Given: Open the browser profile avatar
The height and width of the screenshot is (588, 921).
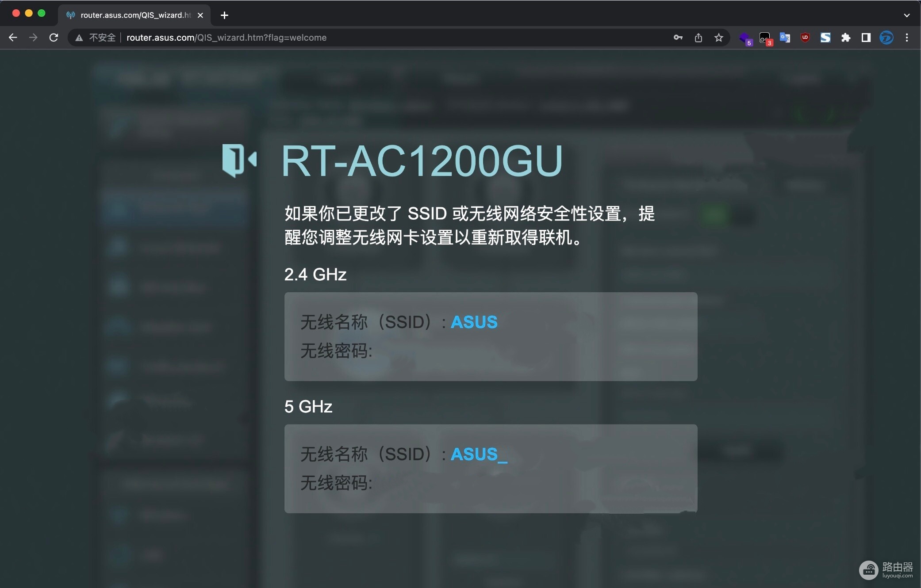Looking at the screenshot, I should coord(886,38).
